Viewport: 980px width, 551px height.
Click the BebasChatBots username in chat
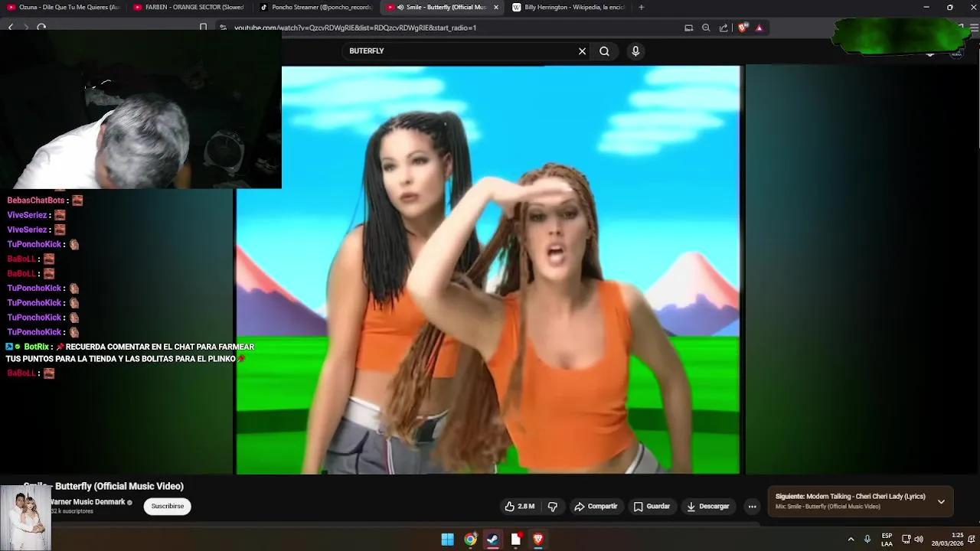click(36, 201)
